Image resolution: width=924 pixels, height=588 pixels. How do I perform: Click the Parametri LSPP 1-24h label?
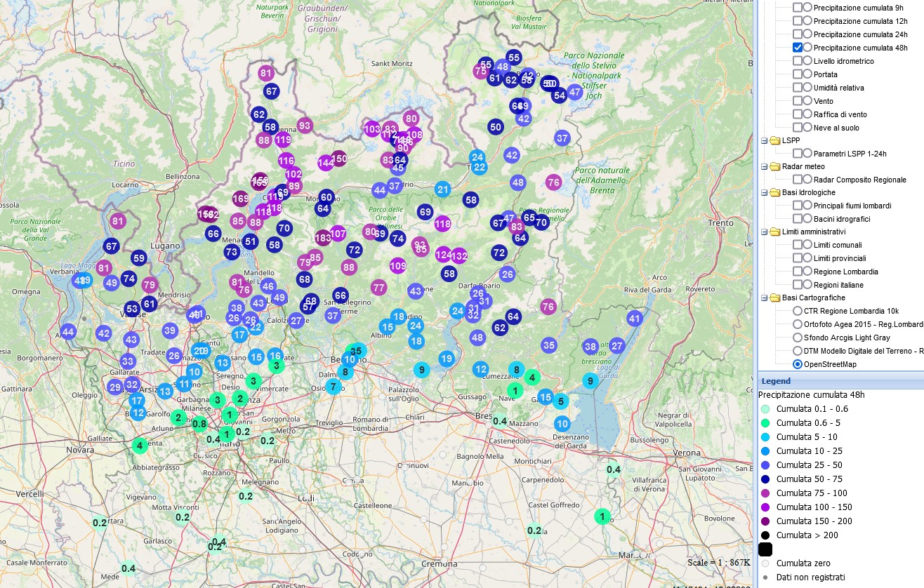(x=850, y=154)
